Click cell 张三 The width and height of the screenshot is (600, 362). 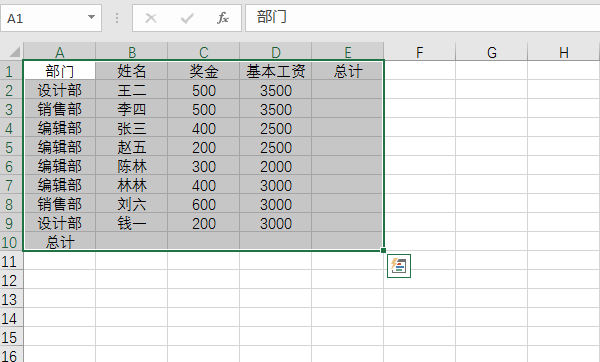[x=131, y=127]
